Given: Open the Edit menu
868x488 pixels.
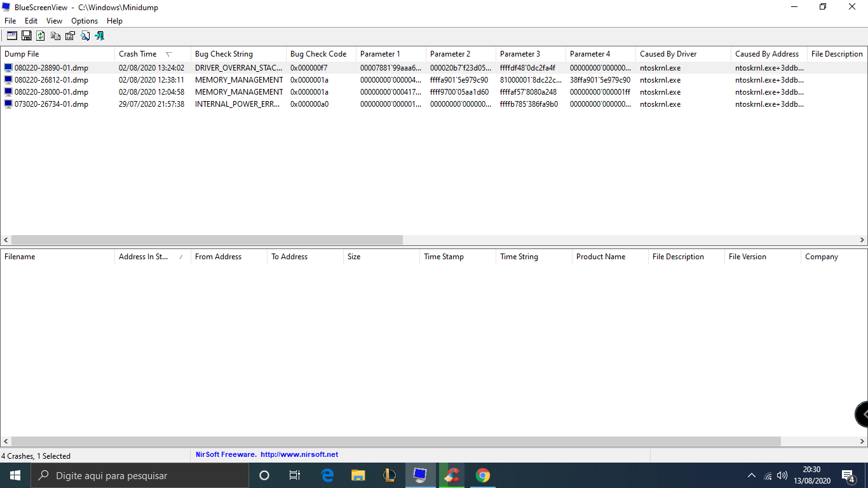Looking at the screenshot, I should tap(31, 21).
